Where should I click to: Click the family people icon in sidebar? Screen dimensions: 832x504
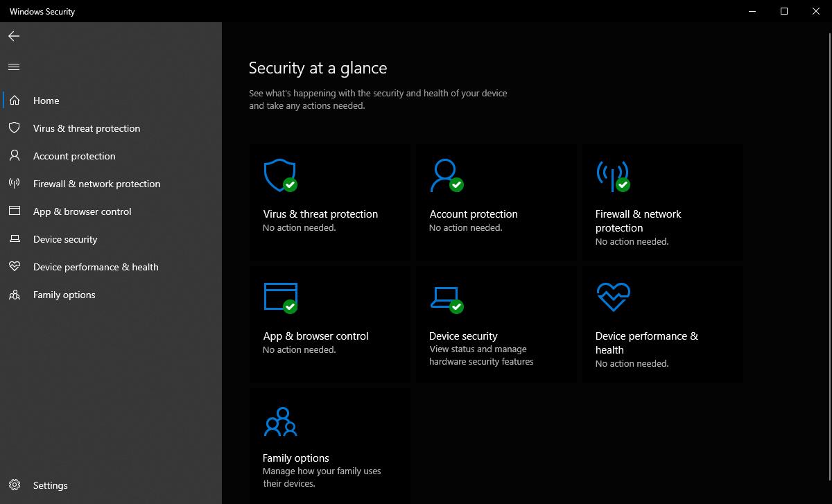[x=15, y=295]
